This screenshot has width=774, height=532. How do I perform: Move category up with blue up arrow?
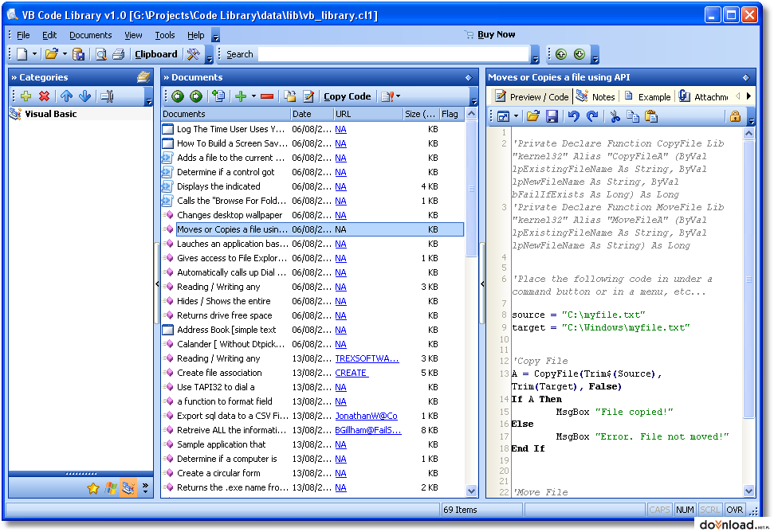[67, 96]
